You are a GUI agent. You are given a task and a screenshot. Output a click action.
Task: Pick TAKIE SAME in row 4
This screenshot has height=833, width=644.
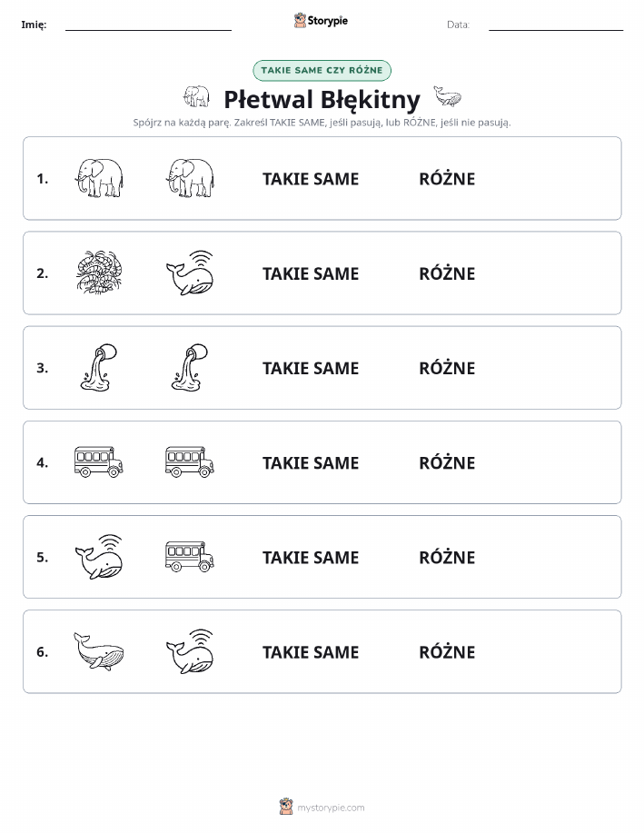(311, 462)
